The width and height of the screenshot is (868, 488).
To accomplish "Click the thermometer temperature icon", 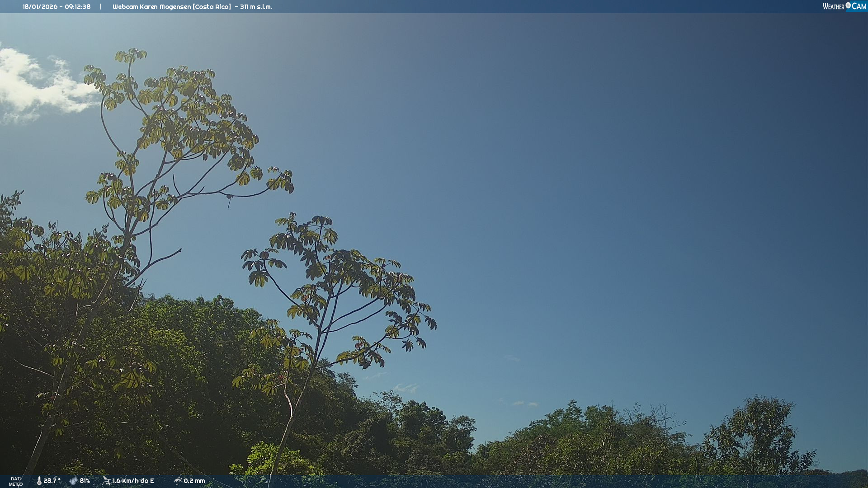I will coord(39,481).
